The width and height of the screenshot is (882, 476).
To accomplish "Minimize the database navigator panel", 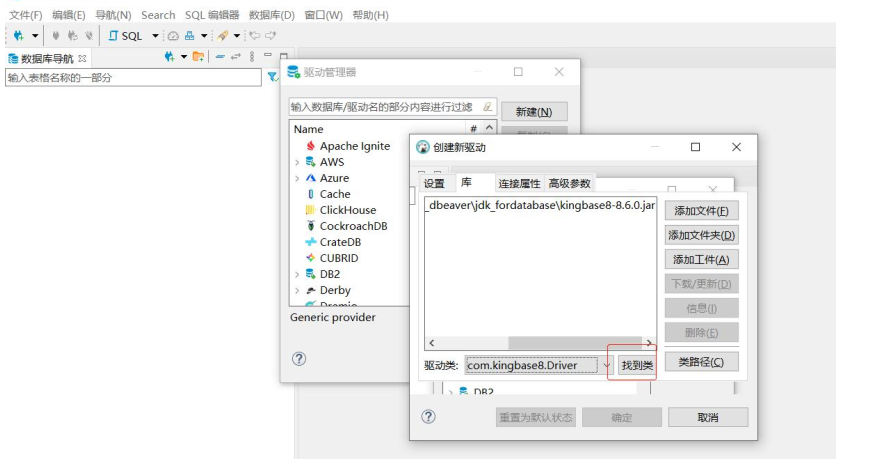I will coord(268,55).
